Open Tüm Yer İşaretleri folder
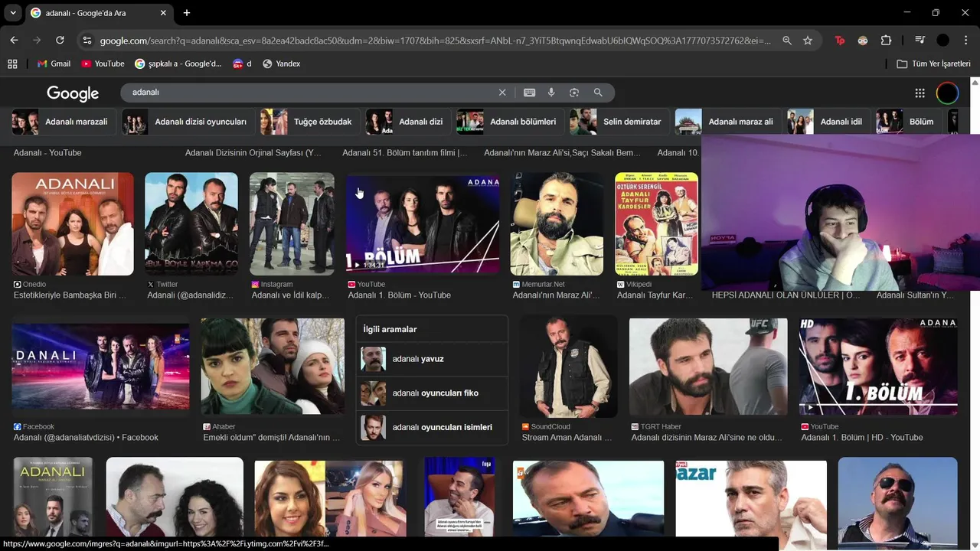The width and height of the screenshot is (980, 551). click(x=933, y=64)
